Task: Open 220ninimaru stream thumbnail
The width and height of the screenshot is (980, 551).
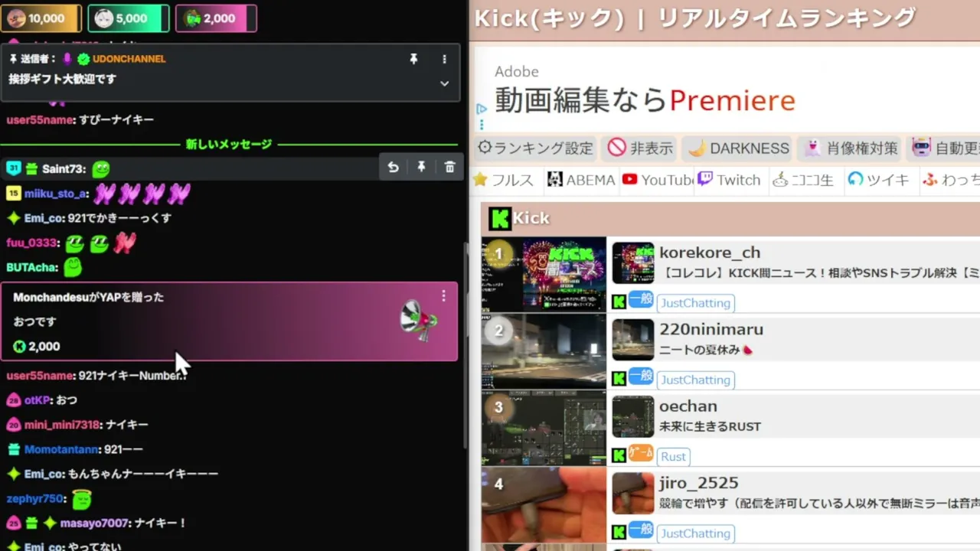Action: click(x=544, y=350)
